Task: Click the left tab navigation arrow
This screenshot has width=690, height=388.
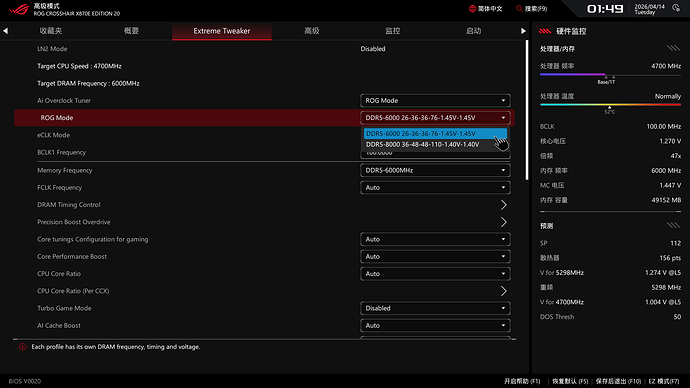Action: (x=5, y=31)
